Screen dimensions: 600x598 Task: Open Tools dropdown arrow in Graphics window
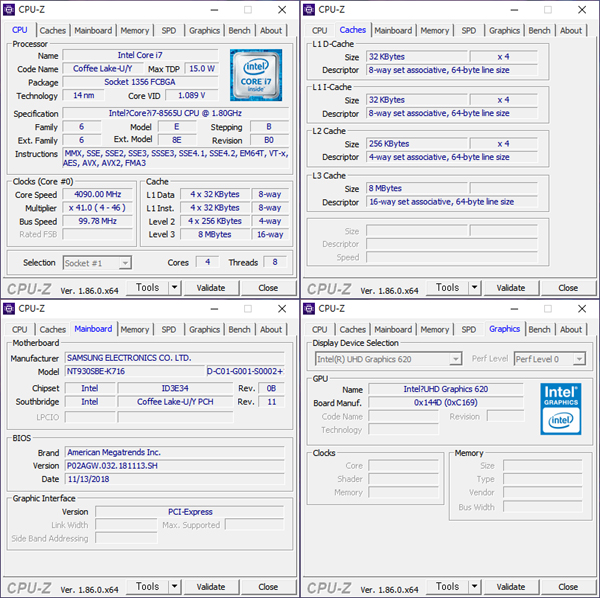[x=474, y=586]
